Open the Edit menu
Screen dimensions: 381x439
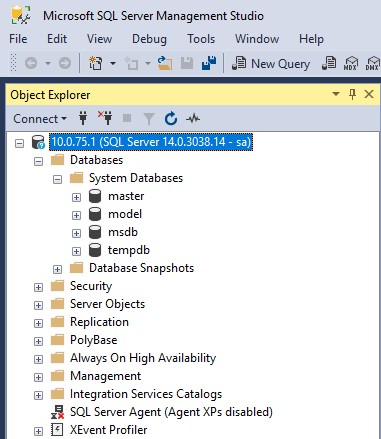pyautogui.click(x=57, y=39)
